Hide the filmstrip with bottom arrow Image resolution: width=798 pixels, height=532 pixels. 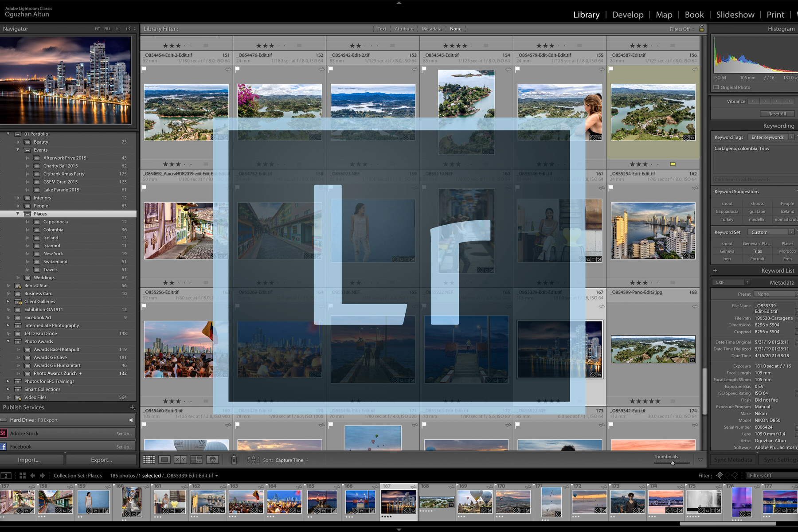tap(399, 529)
